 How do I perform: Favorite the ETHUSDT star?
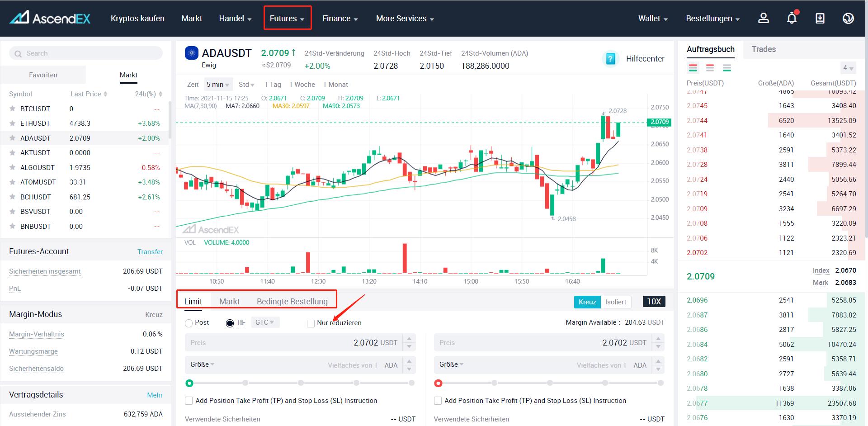pos(12,123)
